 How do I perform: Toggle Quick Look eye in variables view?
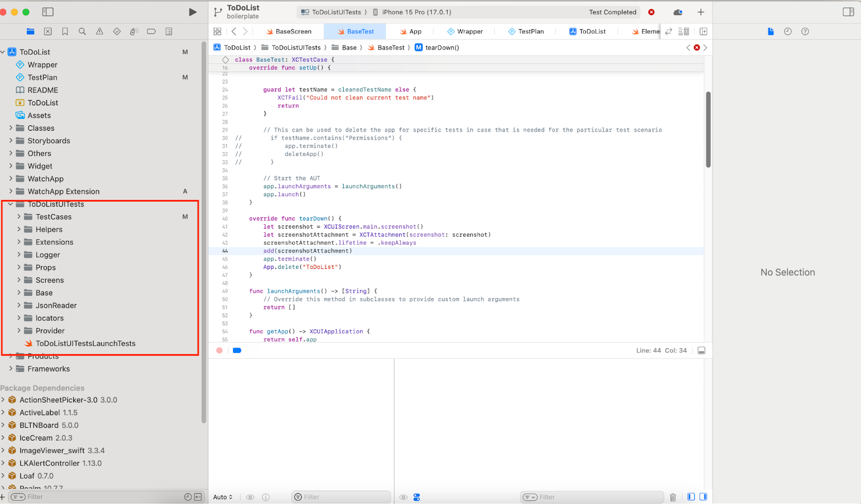click(x=250, y=498)
